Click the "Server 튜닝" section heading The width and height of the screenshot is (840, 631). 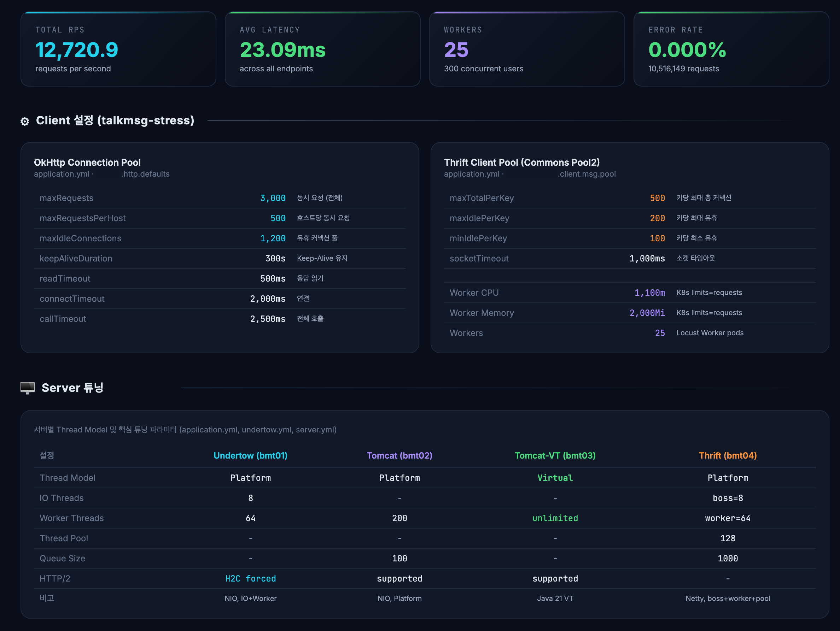72,388
